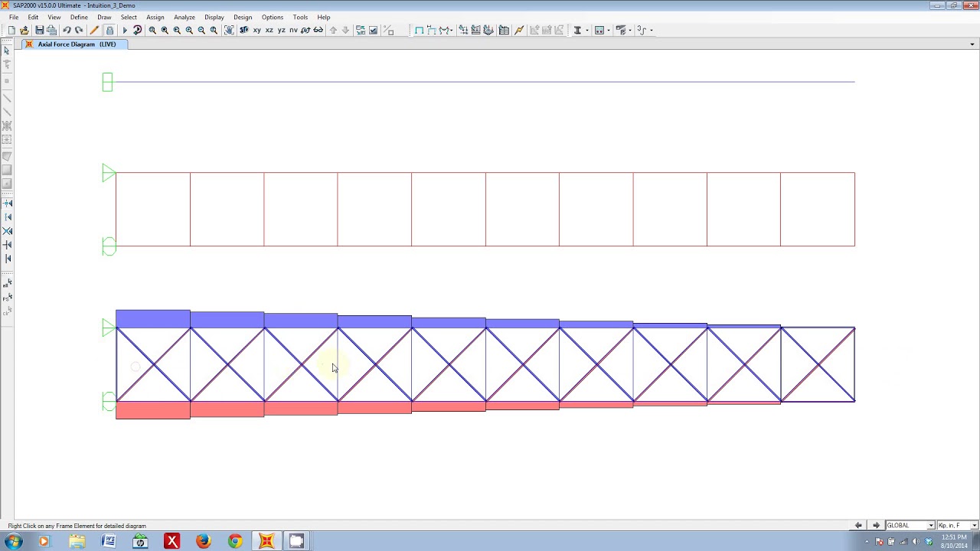Switch to the xy plane view

[x=257, y=31]
